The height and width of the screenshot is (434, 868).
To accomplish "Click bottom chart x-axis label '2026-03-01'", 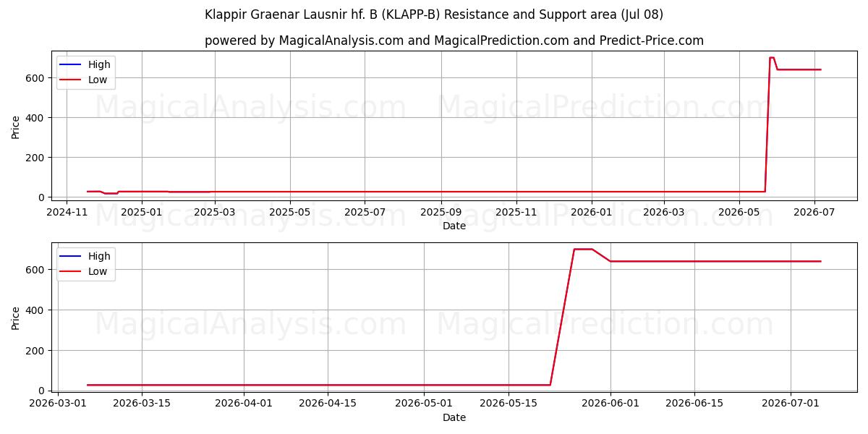I will (57, 404).
